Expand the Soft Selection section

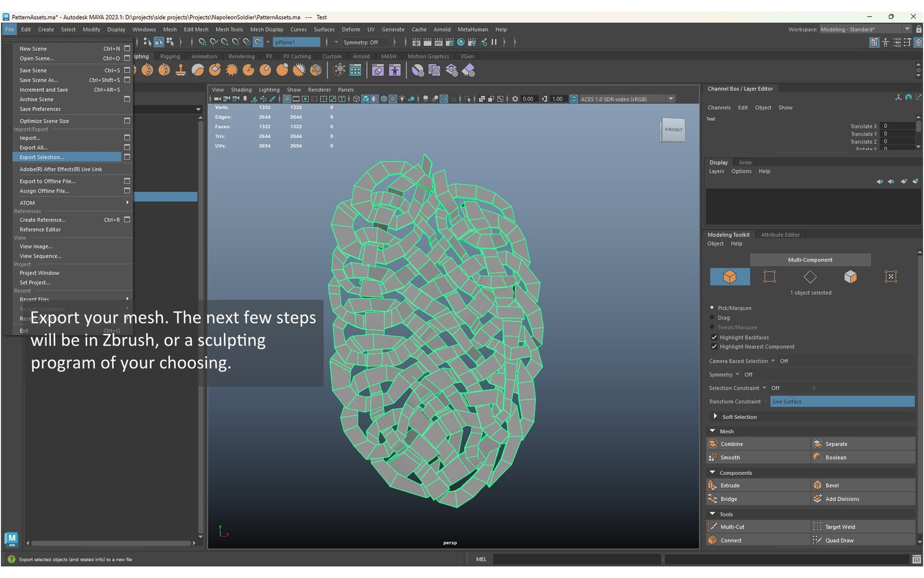pos(716,417)
